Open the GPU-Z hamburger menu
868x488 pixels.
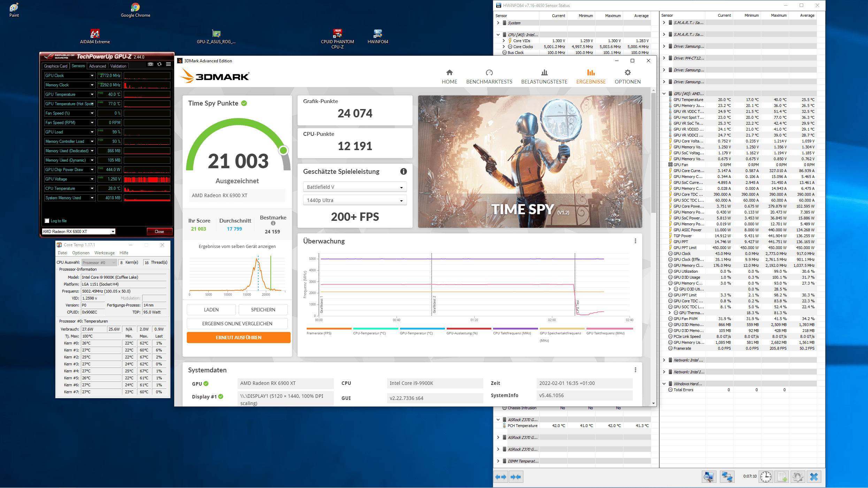coord(169,64)
